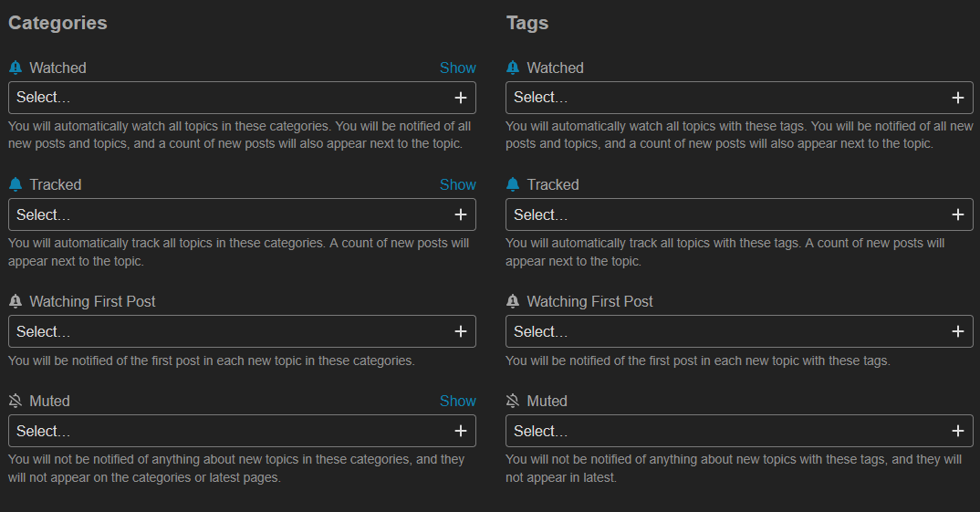Click the Watching First Post bell icon under Categories
Image resolution: width=980 pixels, height=512 pixels.
pos(16,301)
